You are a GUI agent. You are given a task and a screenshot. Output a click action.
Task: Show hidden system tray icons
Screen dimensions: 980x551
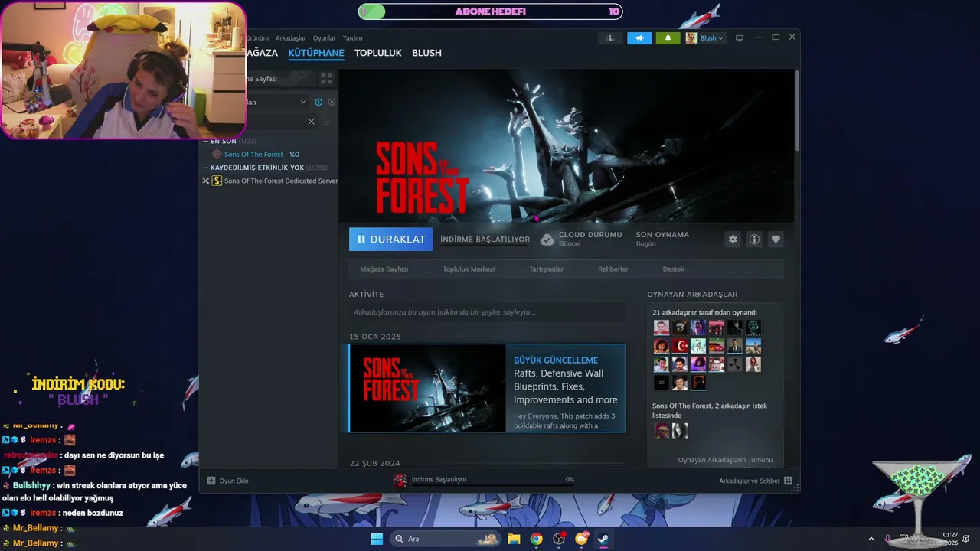(x=871, y=539)
